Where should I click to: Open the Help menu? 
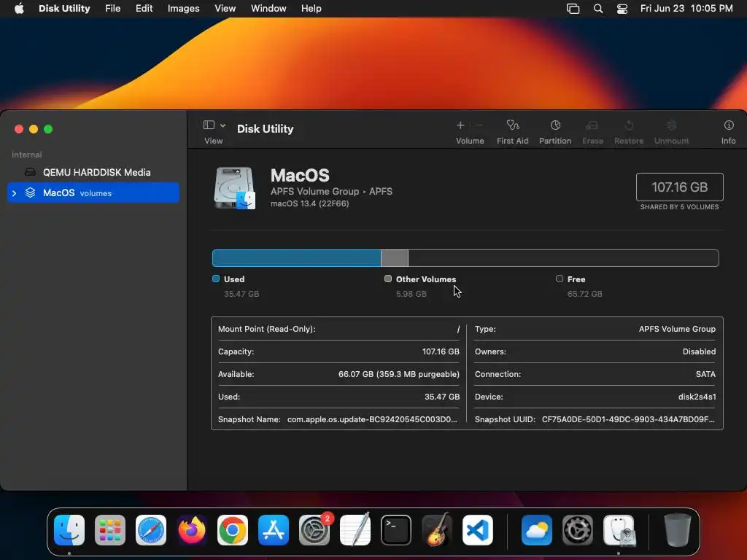pos(311,9)
